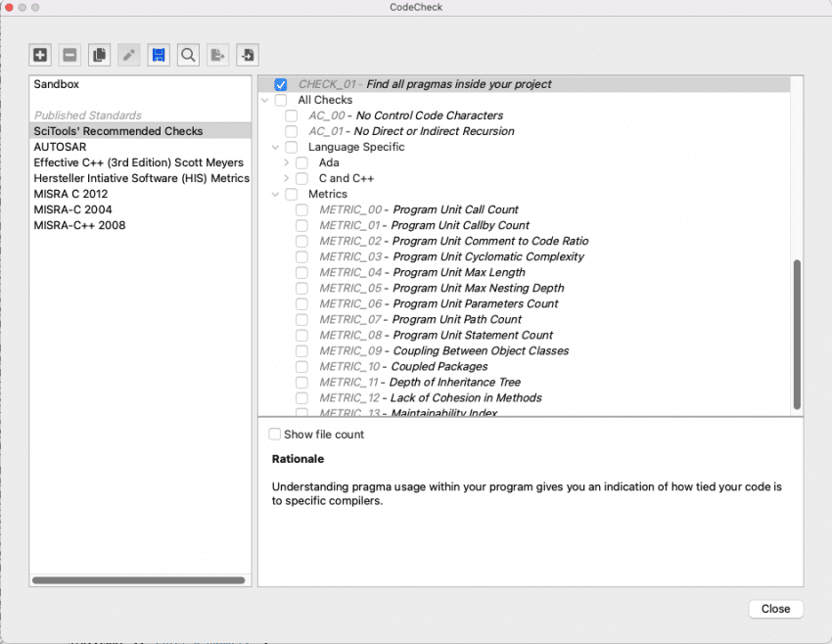Uncheck the CHECK_01 pragmas check

(280, 83)
